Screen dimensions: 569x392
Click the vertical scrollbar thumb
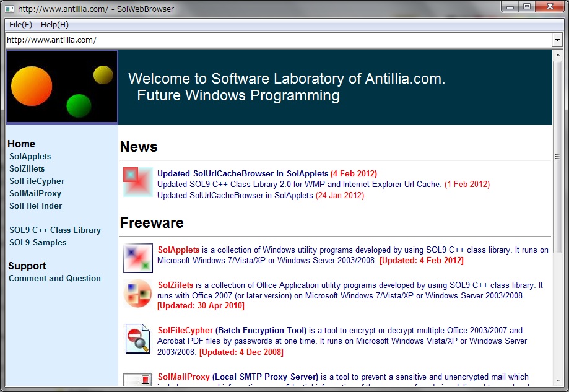[x=557, y=157]
